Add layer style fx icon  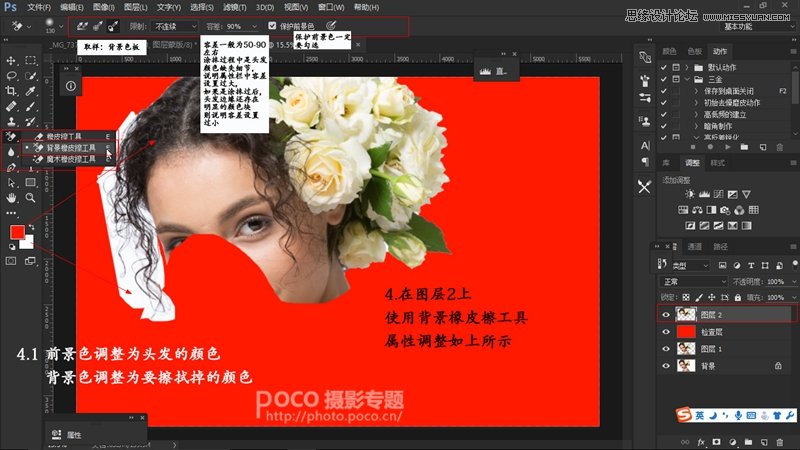pyautogui.click(x=701, y=442)
